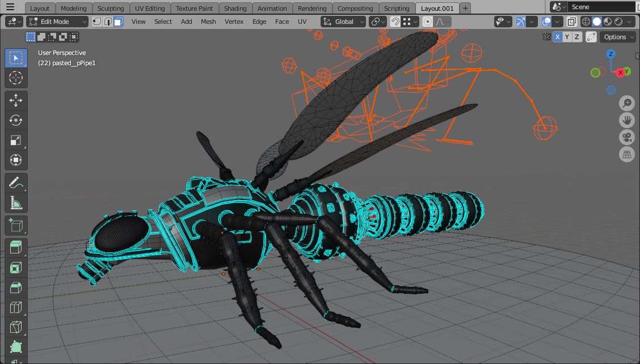Set wireframe viewport shading
Viewport: 640px width, 364px height.
[586, 22]
